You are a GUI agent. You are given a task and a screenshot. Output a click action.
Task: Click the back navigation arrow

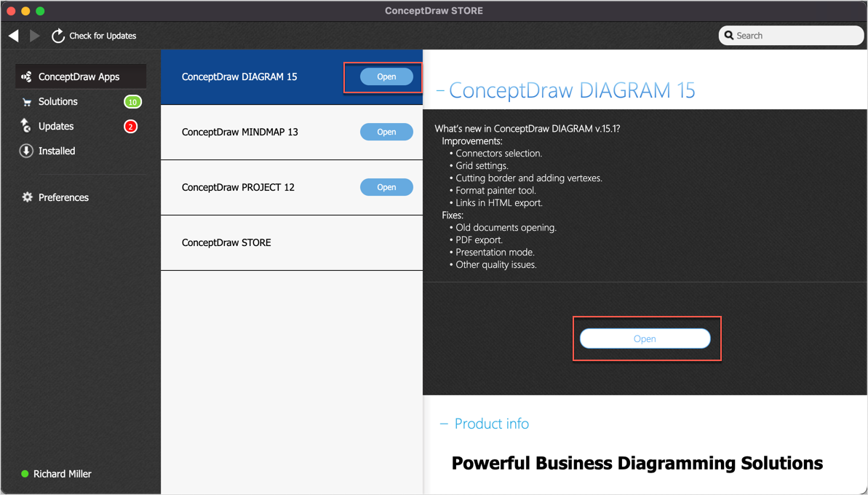(14, 36)
